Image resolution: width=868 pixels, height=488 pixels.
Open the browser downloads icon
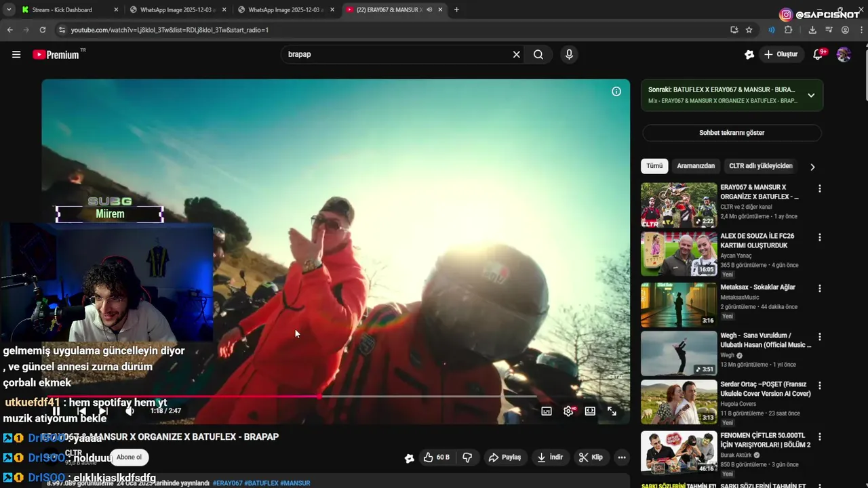pos(812,30)
